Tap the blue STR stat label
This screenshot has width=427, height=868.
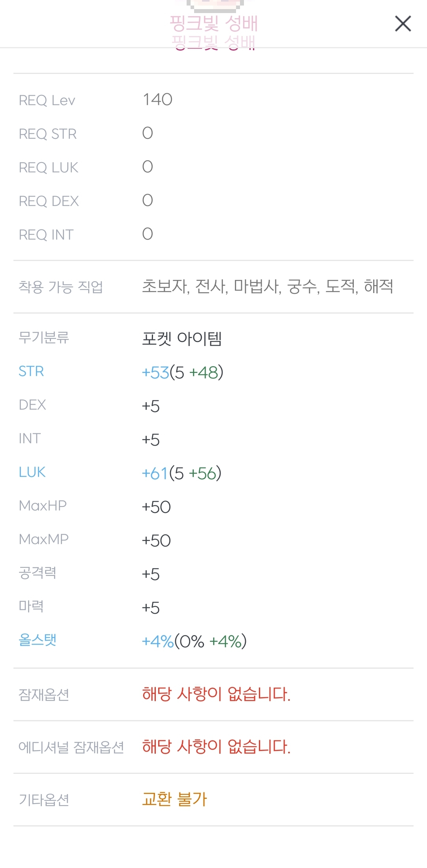31,371
